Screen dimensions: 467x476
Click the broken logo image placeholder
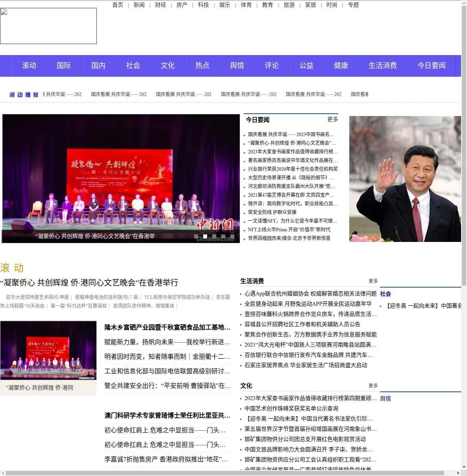[48, 26]
